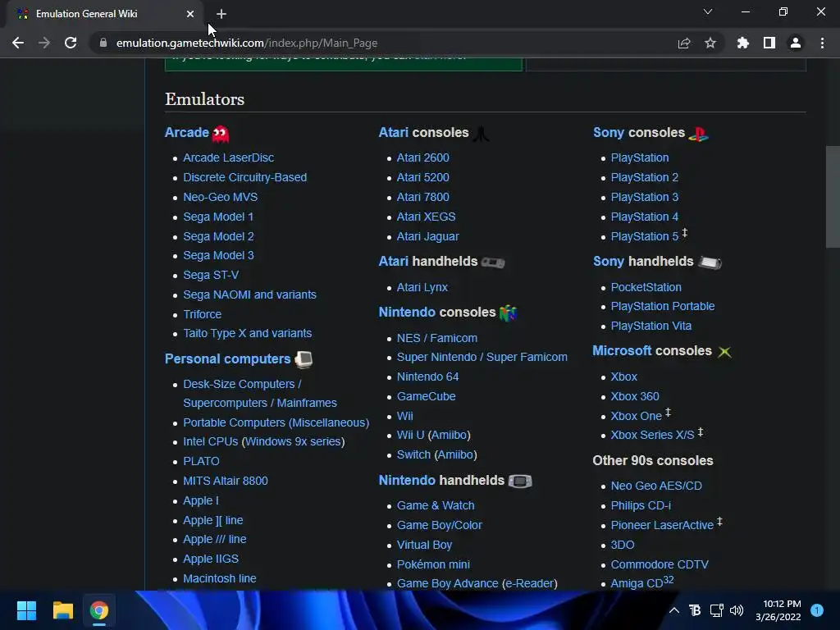Image resolution: width=840 pixels, height=630 pixels.
Task: Open the volume control icon
Action: [737, 610]
